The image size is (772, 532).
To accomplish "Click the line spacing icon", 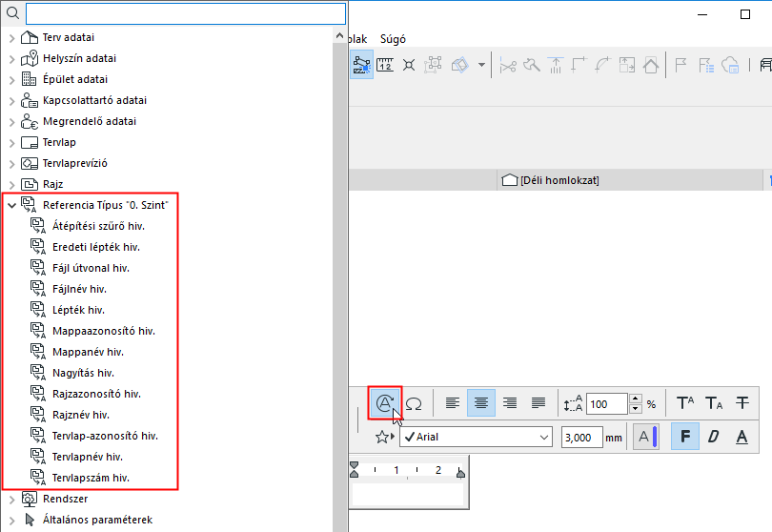I will point(573,403).
